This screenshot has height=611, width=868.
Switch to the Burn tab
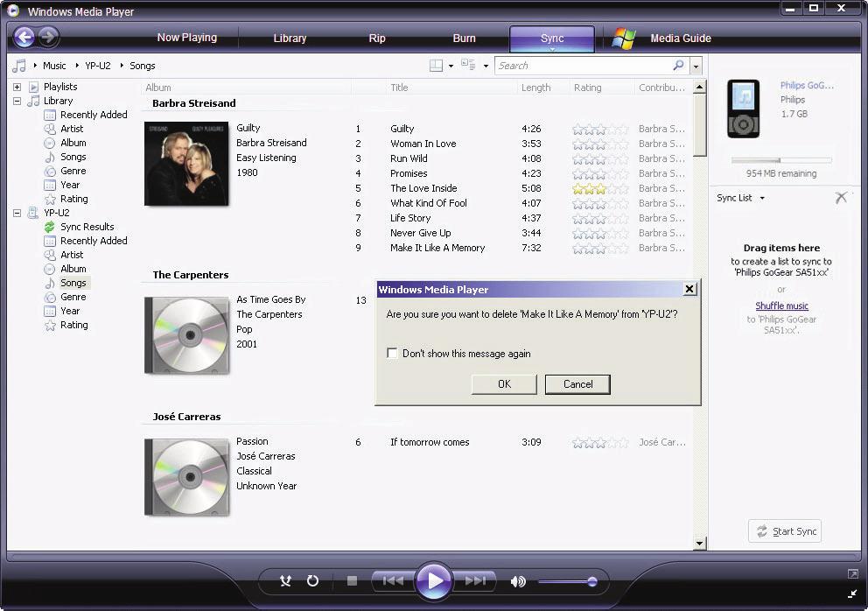click(x=464, y=38)
